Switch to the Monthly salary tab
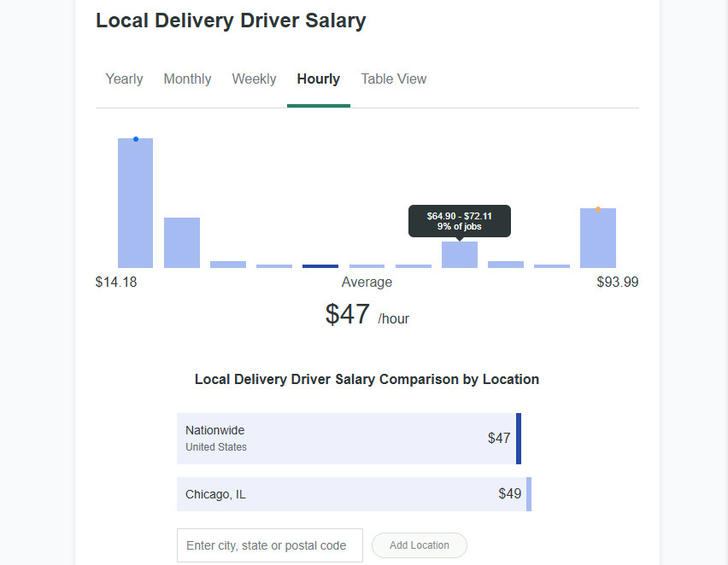Image resolution: width=728 pixels, height=565 pixels. (x=187, y=79)
